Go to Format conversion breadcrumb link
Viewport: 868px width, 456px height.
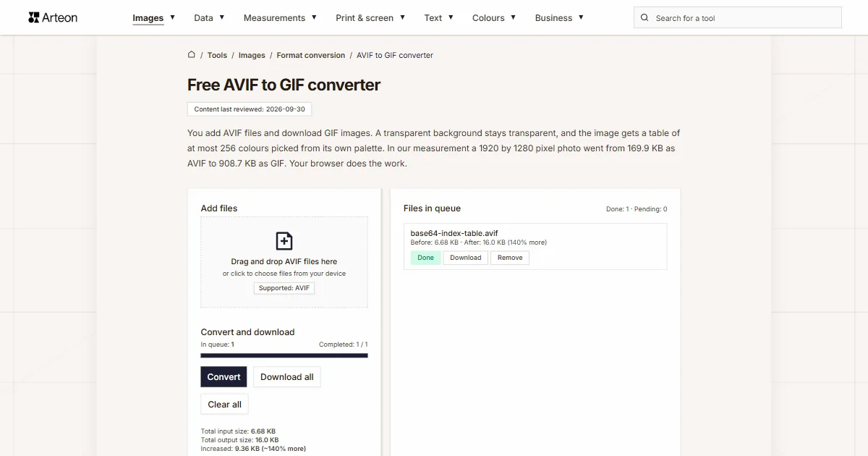pyautogui.click(x=311, y=55)
